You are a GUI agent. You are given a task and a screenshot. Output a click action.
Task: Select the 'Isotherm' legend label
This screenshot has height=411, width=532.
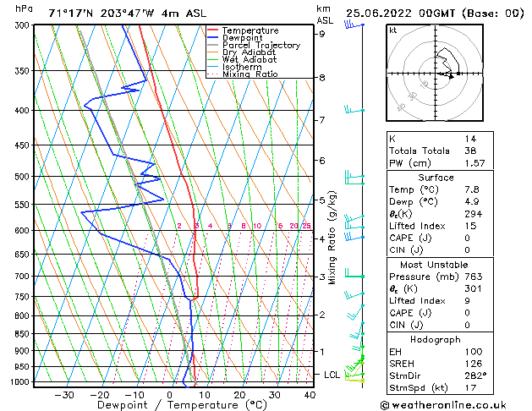tap(242, 67)
